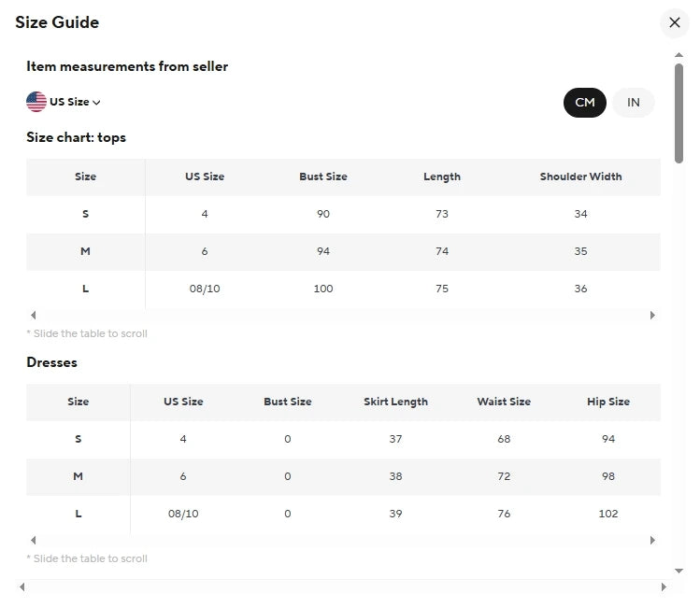Click the vertical scrollbar down arrow
Viewport: 700px width, 607px height.
click(x=679, y=570)
